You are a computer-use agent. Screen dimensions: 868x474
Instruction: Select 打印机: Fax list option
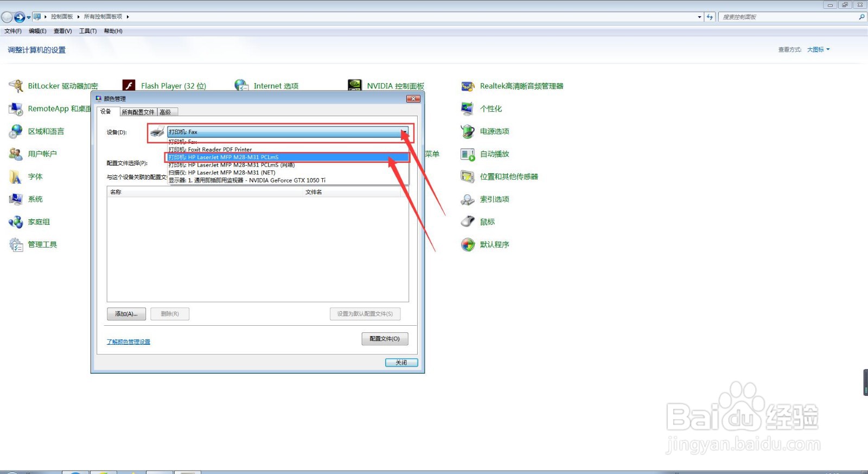point(288,142)
